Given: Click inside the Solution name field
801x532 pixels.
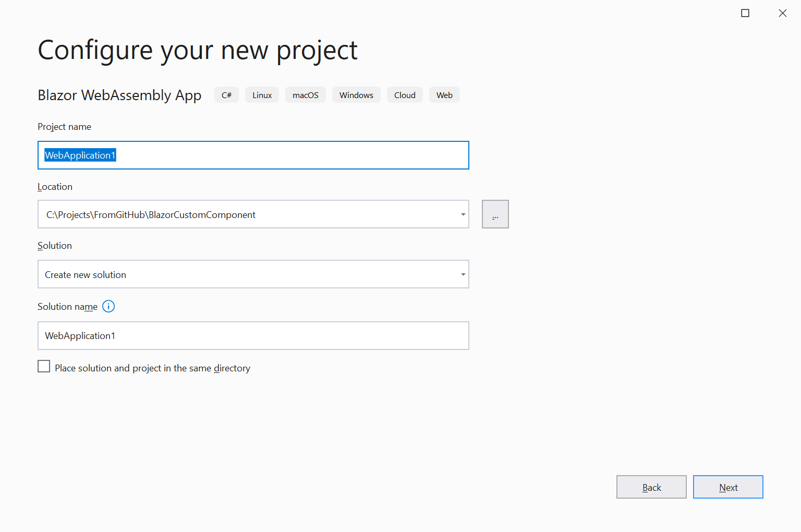Looking at the screenshot, I should click(253, 335).
